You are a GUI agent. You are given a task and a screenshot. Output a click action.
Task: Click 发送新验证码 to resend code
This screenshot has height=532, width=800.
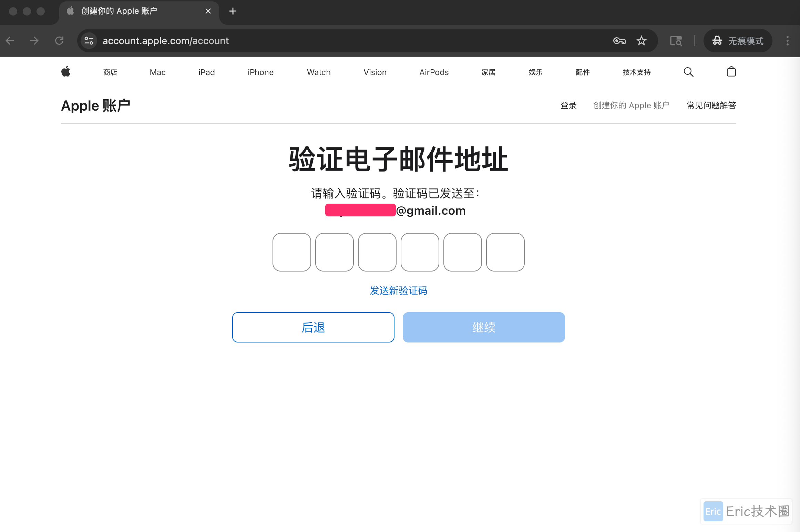[399, 290]
